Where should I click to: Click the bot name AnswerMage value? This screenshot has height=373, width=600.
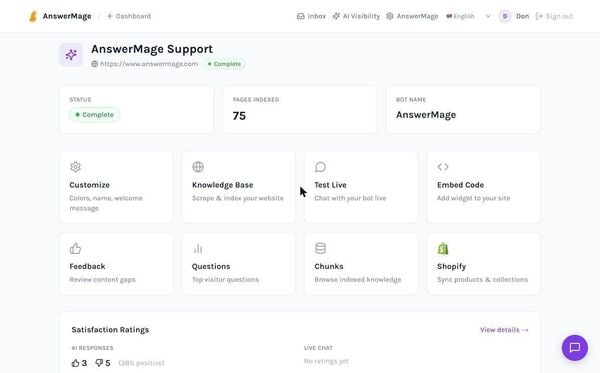click(426, 115)
